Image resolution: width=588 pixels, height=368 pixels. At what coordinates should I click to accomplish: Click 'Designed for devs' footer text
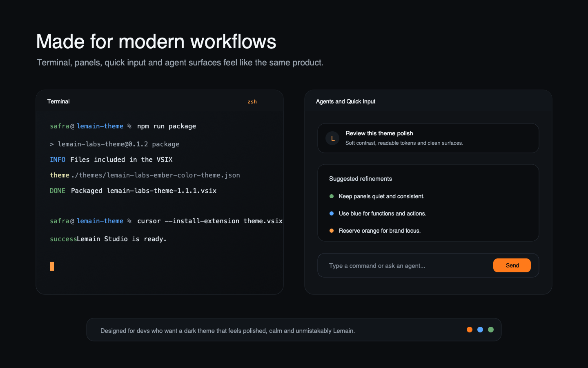[x=227, y=331]
